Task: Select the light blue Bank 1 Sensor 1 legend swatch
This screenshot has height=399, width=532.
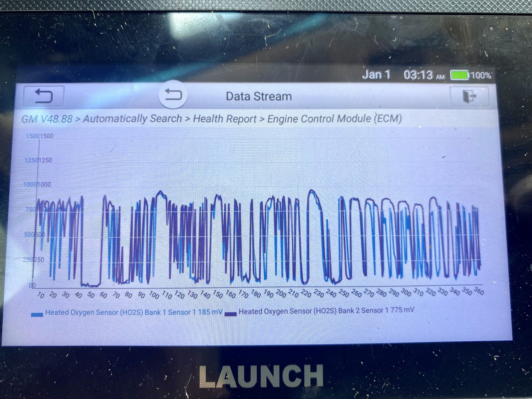Action: click(37, 314)
